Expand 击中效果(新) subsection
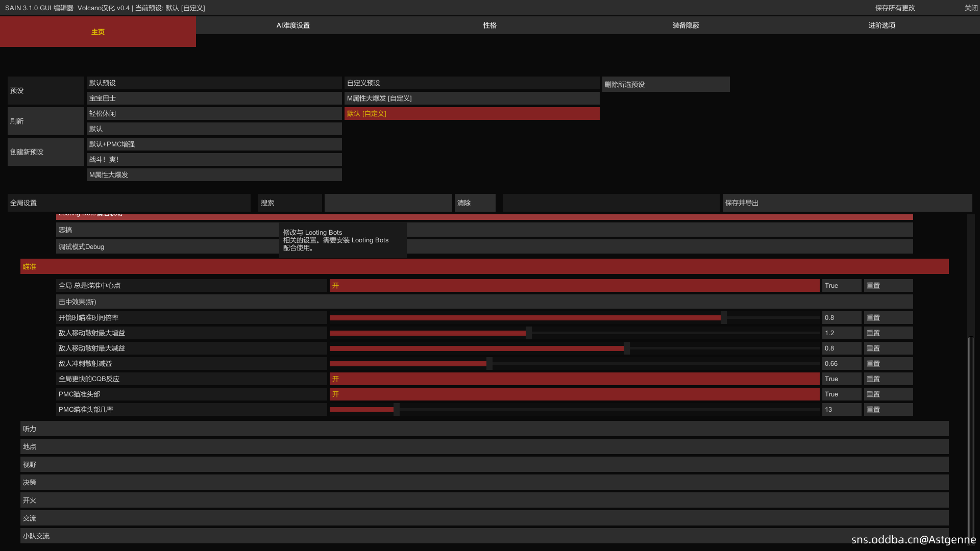 click(x=484, y=302)
